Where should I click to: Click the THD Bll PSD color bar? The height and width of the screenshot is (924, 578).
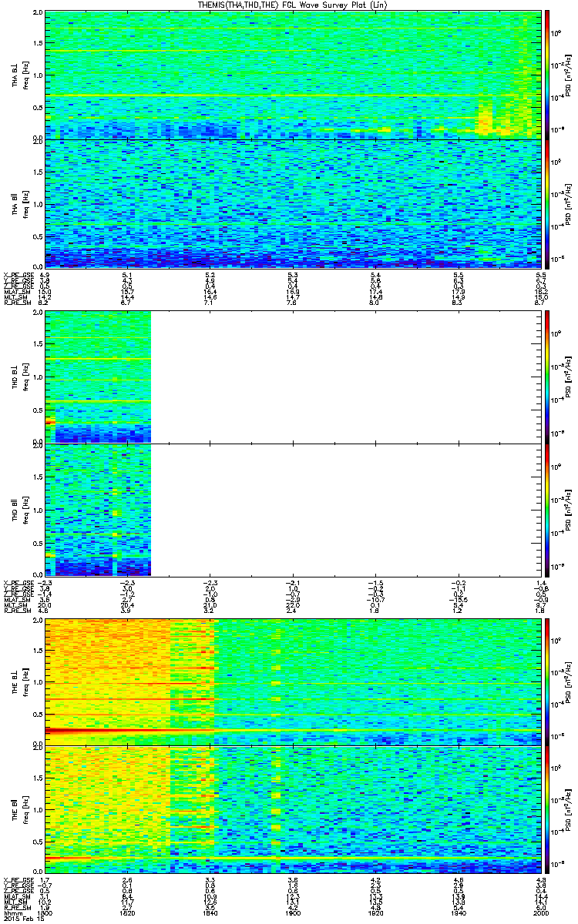pyautogui.click(x=547, y=509)
